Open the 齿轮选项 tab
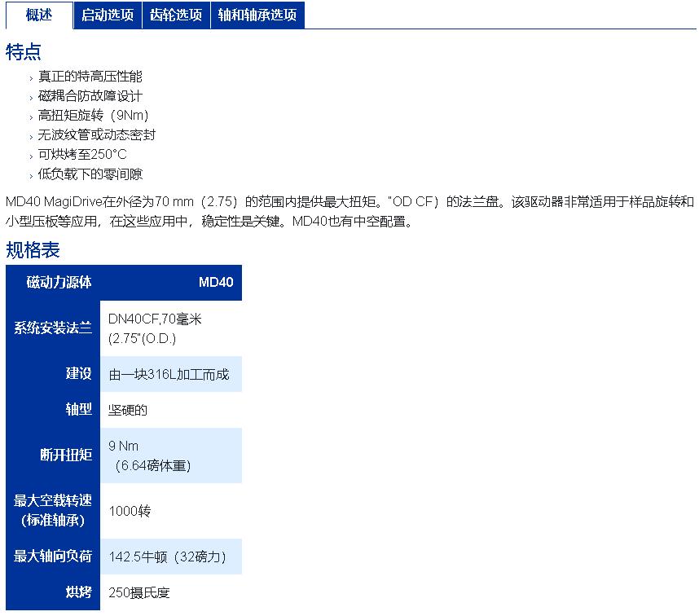Screen dimensions: 699x616 176,15
